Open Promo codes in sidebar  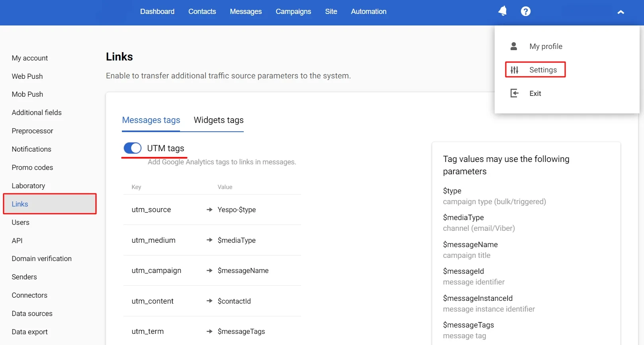32,168
